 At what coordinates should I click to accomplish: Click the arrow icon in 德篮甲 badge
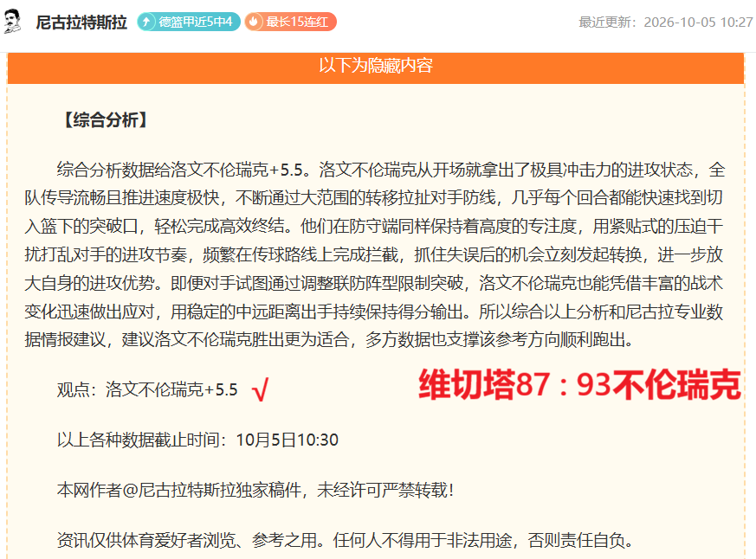click(x=146, y=22)
